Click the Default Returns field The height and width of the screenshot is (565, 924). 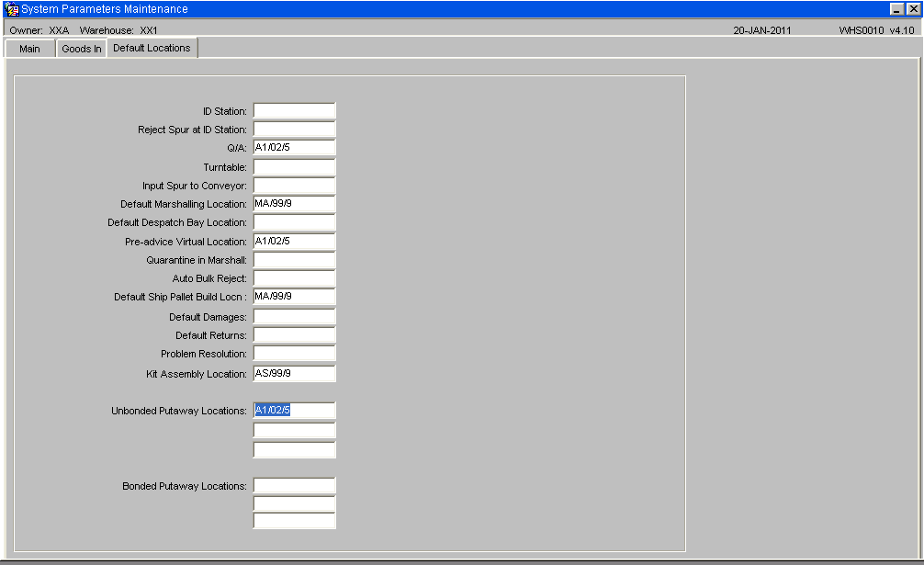[295, 334]
